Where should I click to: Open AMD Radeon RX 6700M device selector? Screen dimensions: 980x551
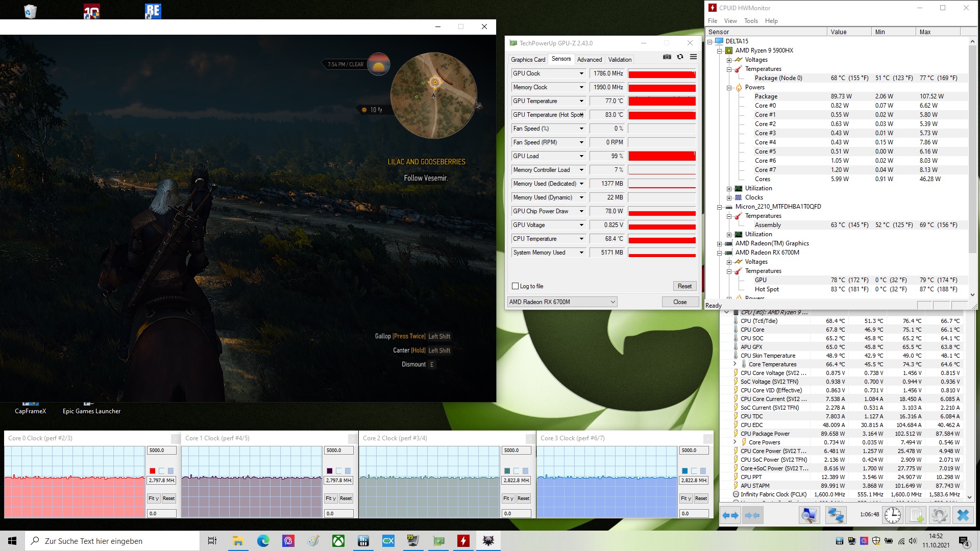click(x=562, y=302)
